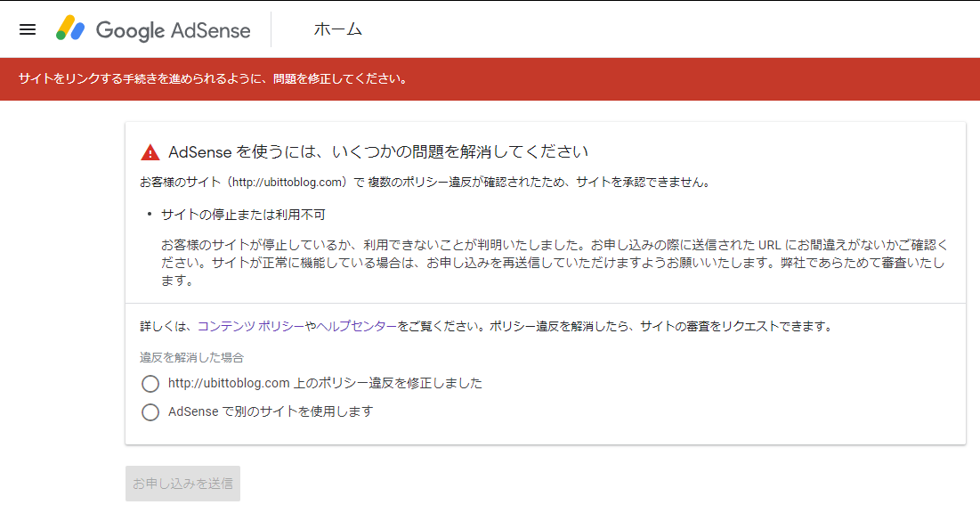Click the sentence mentioning http://ubittoblog.com policy violations
980x521 pixels.
[x=425, y=183]
